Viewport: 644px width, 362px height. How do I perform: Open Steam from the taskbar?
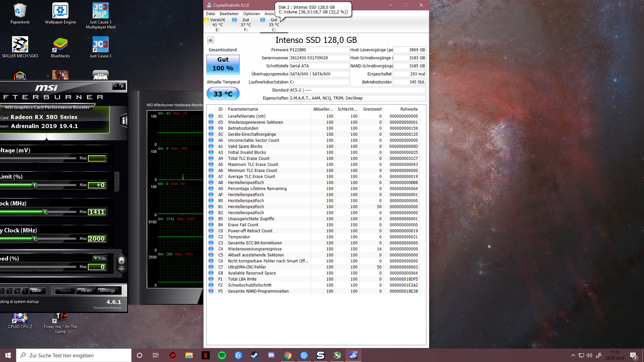pyautogui.click(x=255, y=355)
